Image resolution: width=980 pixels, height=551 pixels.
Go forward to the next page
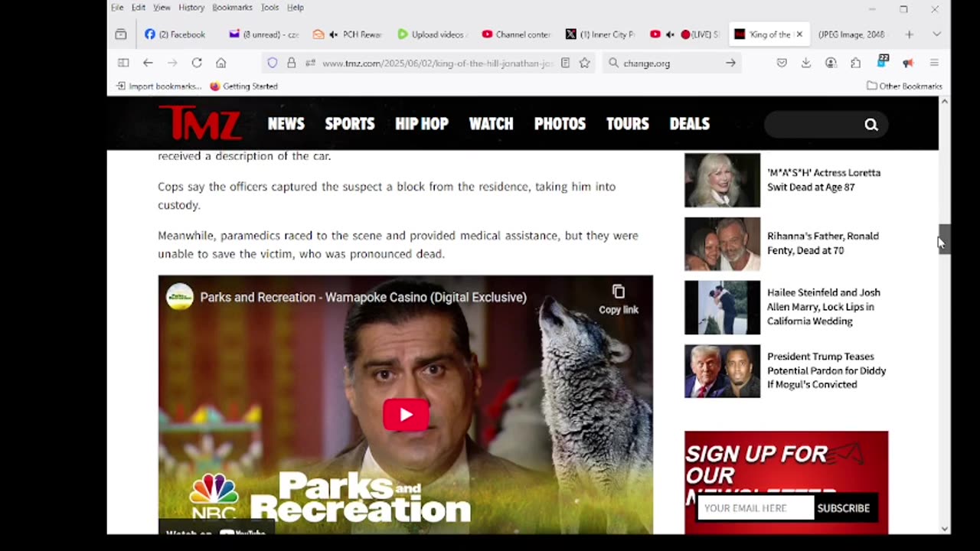click(172, 63)
